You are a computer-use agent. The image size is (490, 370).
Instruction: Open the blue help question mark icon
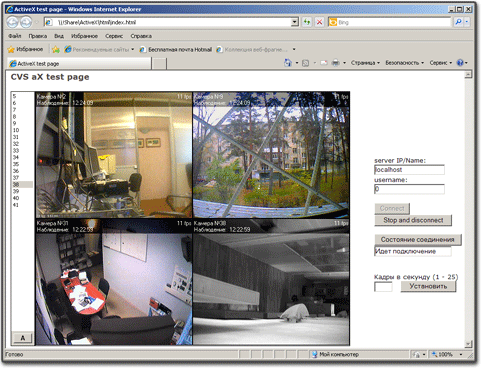coord(460,63)
